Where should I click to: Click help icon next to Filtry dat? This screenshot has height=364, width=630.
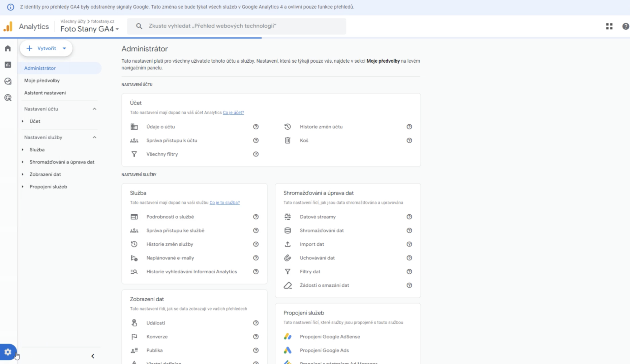pos(409,272)
